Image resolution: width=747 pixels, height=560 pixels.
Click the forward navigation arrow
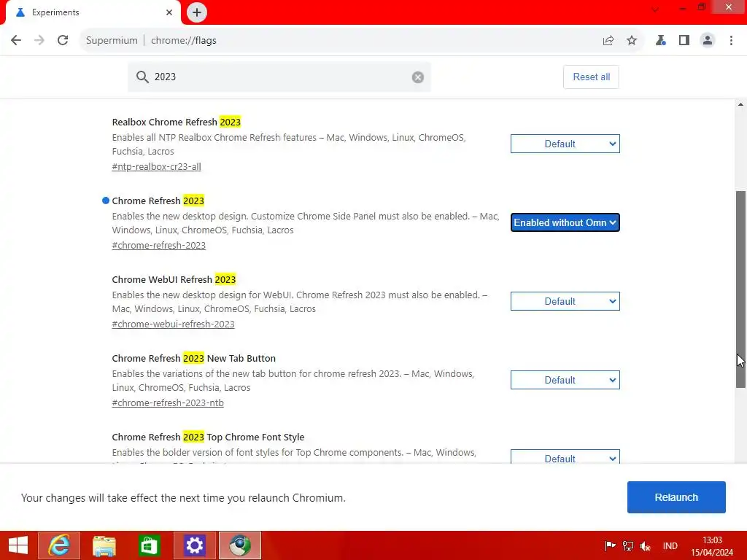click(39, 41)
